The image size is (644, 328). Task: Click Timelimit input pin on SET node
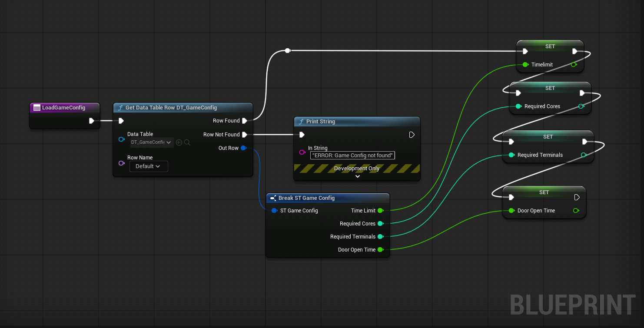coord(526,65)
